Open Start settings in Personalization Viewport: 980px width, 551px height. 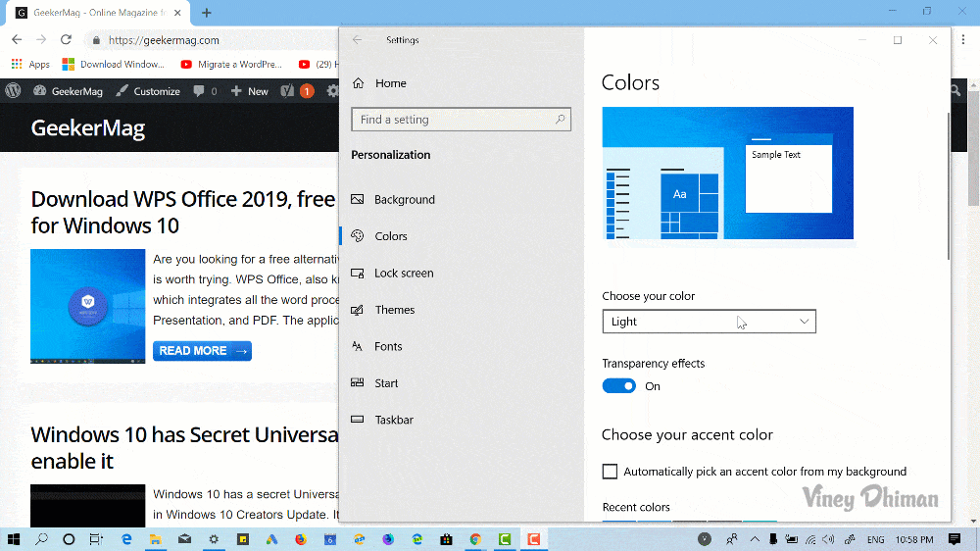click(375, 383)
